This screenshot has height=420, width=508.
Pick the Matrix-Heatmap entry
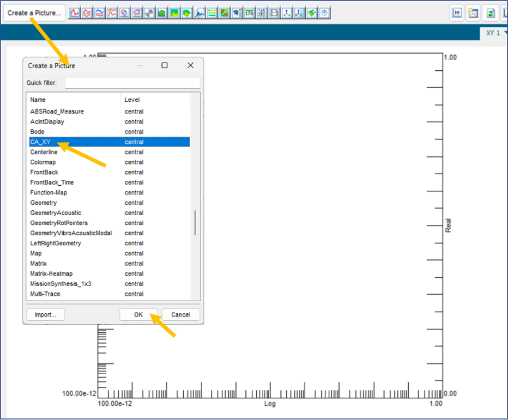click(x=110, y=273)
